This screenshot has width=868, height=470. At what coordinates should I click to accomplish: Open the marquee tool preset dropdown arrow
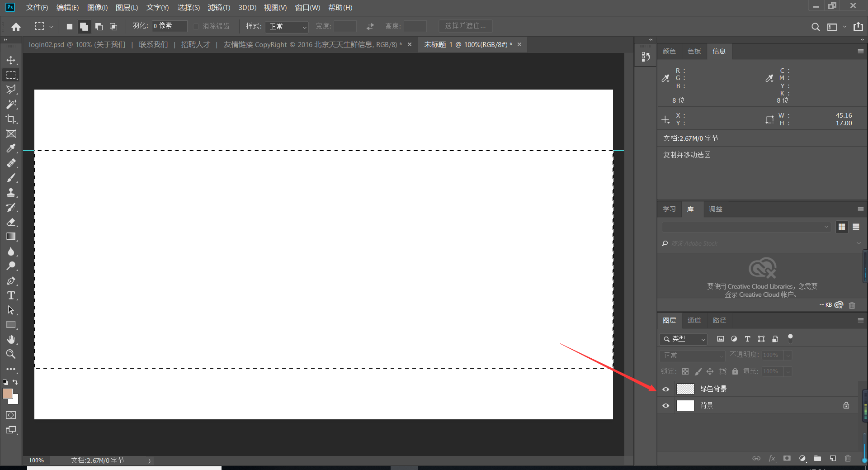click(51, 27)
